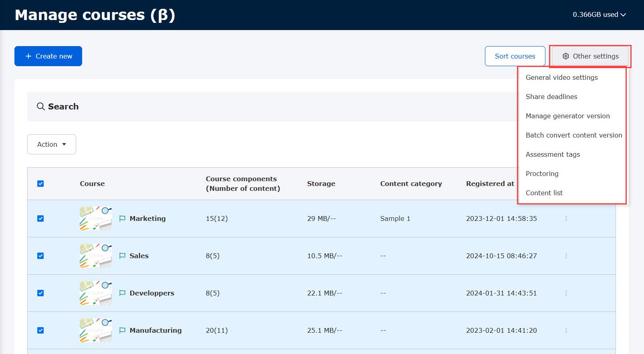Click the flag icon beside Manufacturing
This screenshot has width=644, height=354.
(123, 330)
